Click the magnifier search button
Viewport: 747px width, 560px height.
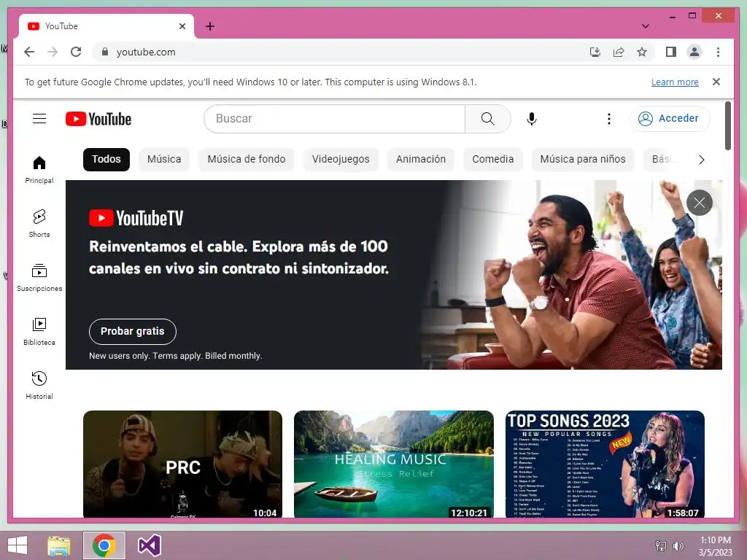click(487, 119)
